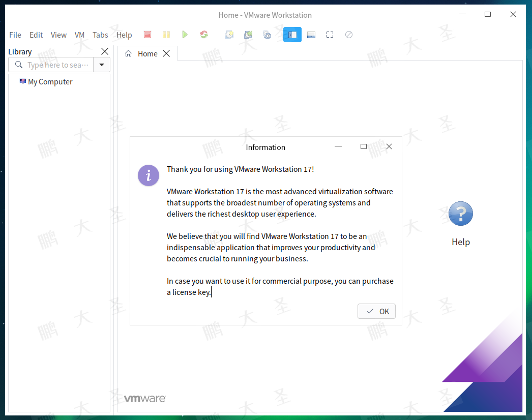Click the Revert Snapshot icon
532x420 pixels.
click(x=248, y=35)
